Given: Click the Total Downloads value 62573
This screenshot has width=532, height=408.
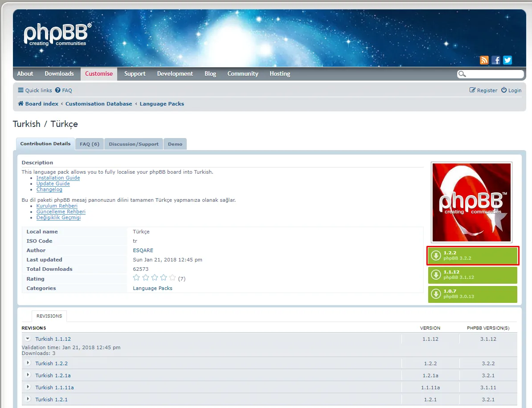Looking at the screenshot, I should (140, 269).
